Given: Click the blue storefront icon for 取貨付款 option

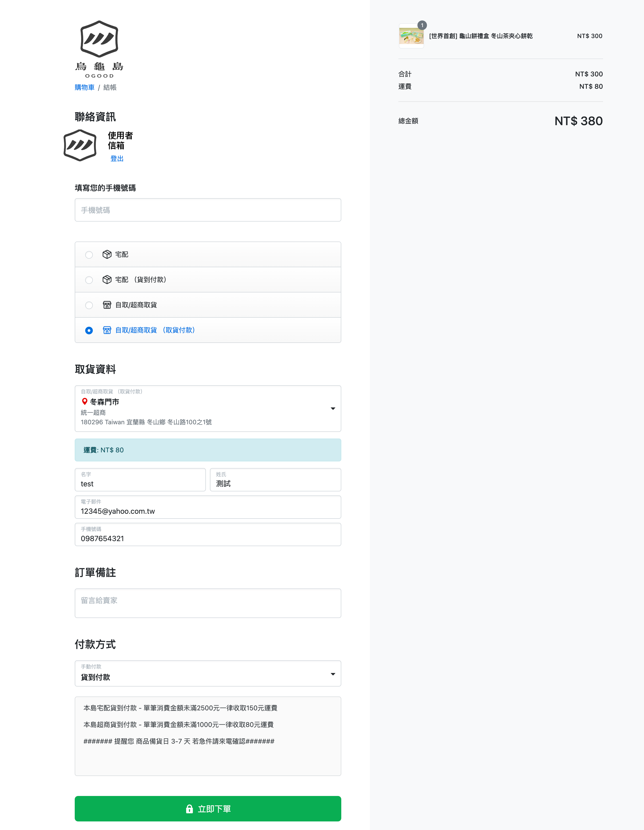Looking at the screenshot, I should tap(107, 330).
